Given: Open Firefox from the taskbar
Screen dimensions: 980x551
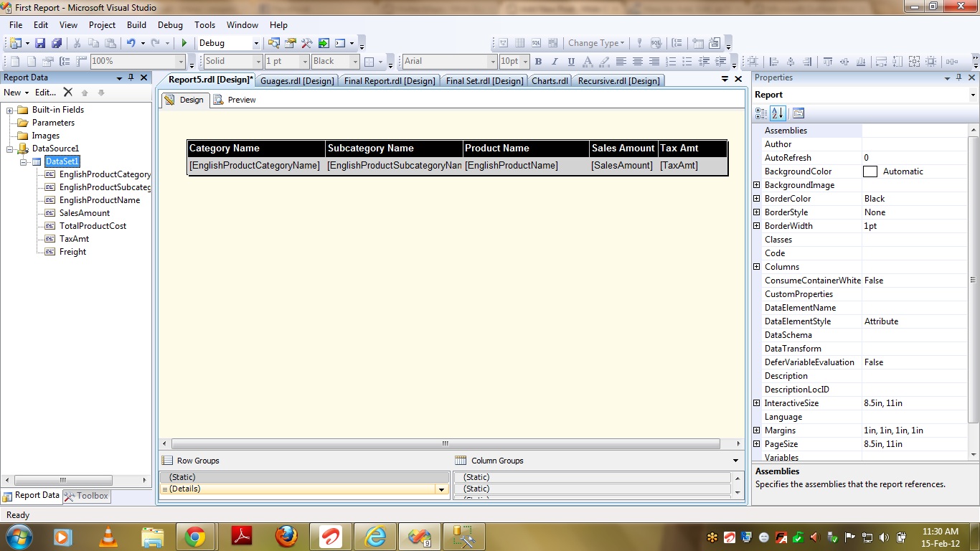Looking at the screenshot, I should [286, 537].
